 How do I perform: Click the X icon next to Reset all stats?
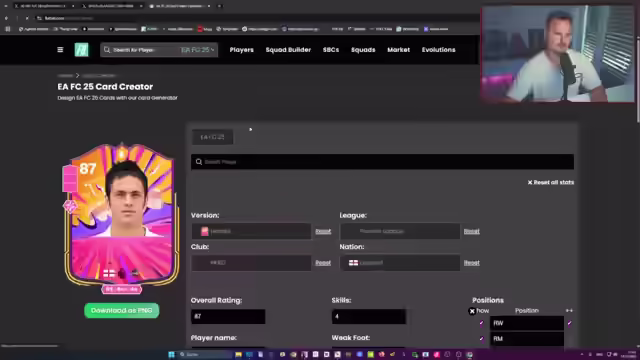point(530,182)
